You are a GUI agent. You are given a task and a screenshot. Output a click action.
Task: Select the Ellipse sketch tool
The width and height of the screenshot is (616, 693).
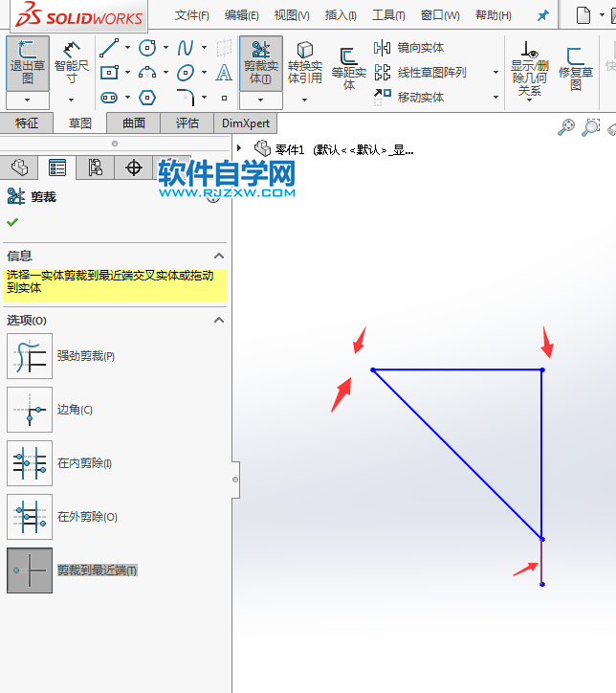point(186,73)
